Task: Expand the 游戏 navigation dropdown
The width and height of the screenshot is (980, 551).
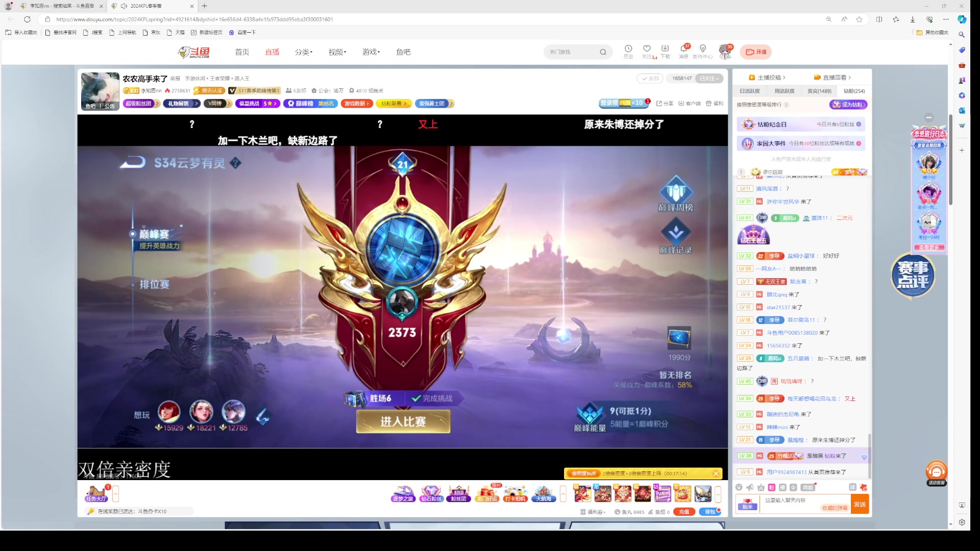Action: point(371,52)
